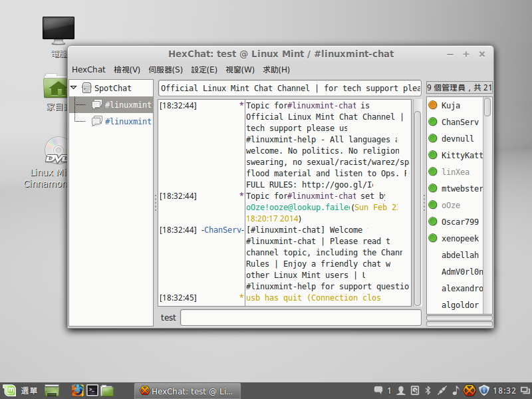The width and height of the screenshot is (532, 399).
Task: Open the HexChat menu
Action: [88, 69]
